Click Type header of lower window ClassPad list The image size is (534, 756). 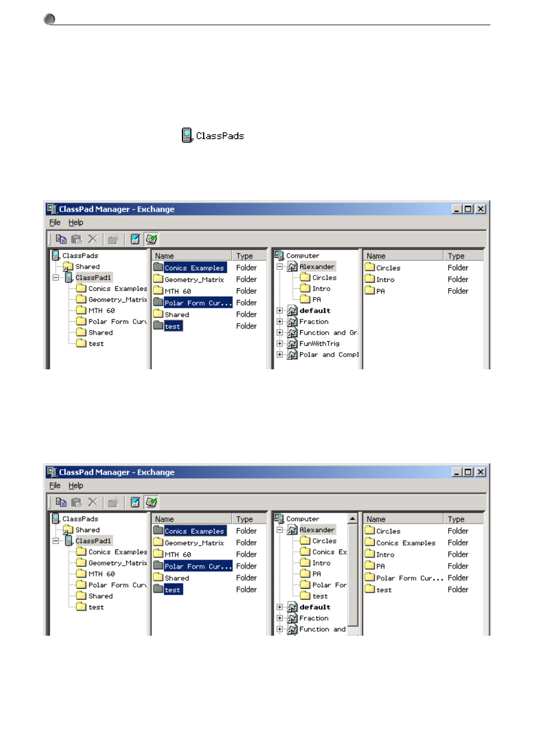(249, 519)
